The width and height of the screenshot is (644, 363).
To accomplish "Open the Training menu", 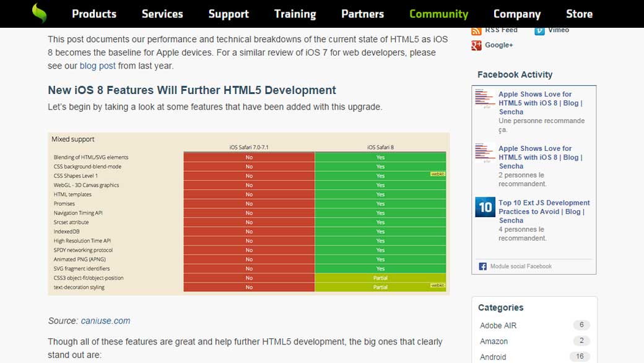I will [x=295, y=14].
